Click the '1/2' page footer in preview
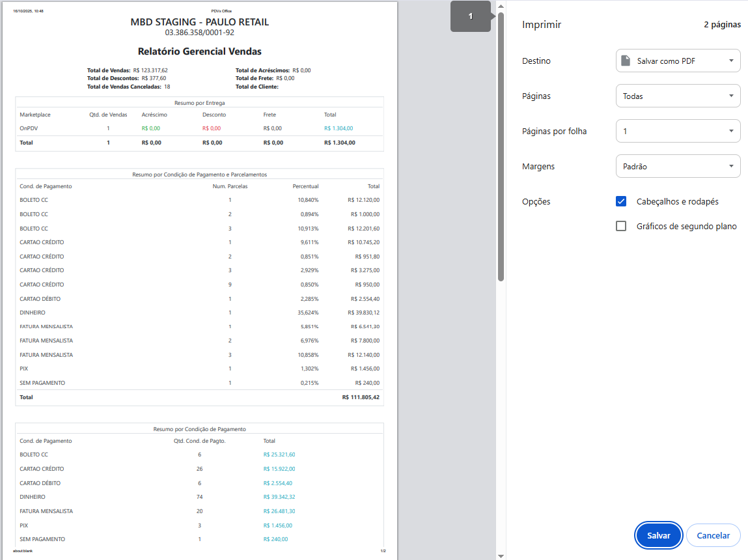This screenshot has width=748, height=560. [383, 551]
